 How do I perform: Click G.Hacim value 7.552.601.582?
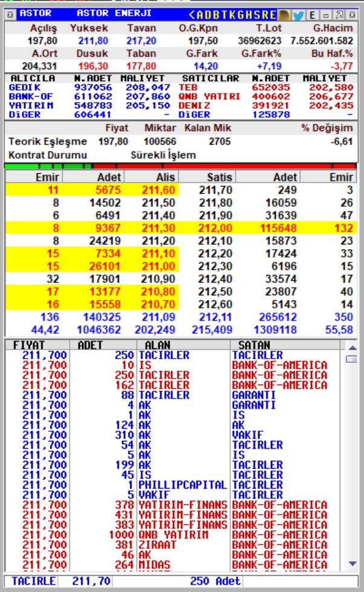coord(322,41)
